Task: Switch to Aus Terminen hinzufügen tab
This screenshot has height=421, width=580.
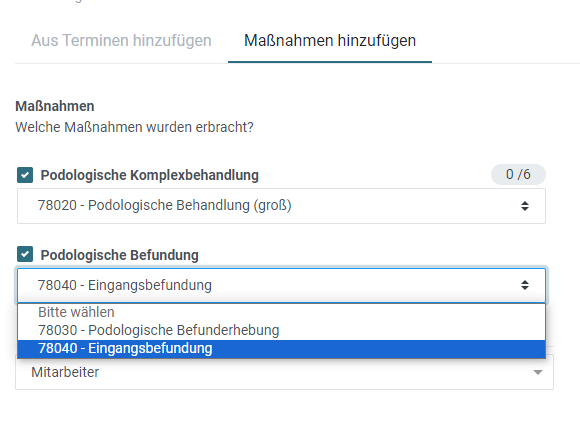Action: click(121, 40)
